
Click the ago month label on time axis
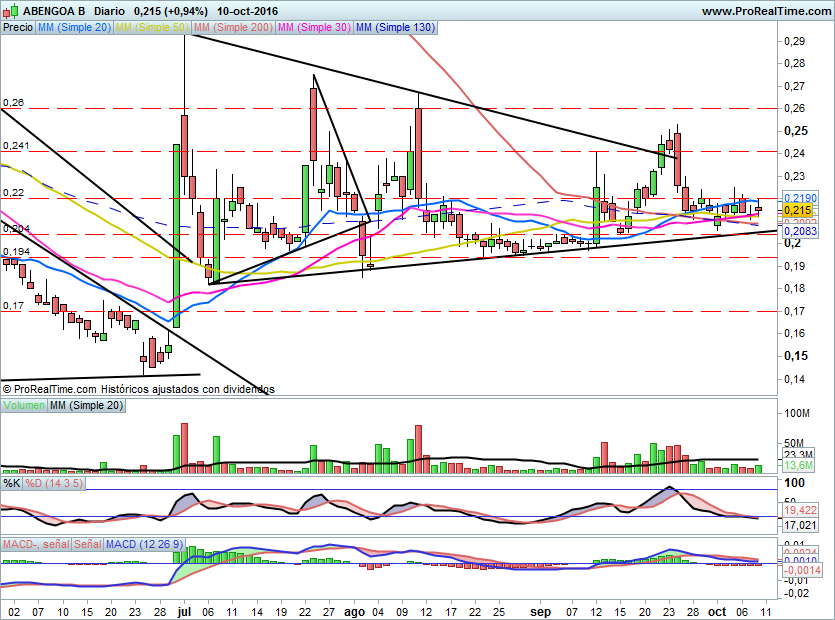point(354,611)
